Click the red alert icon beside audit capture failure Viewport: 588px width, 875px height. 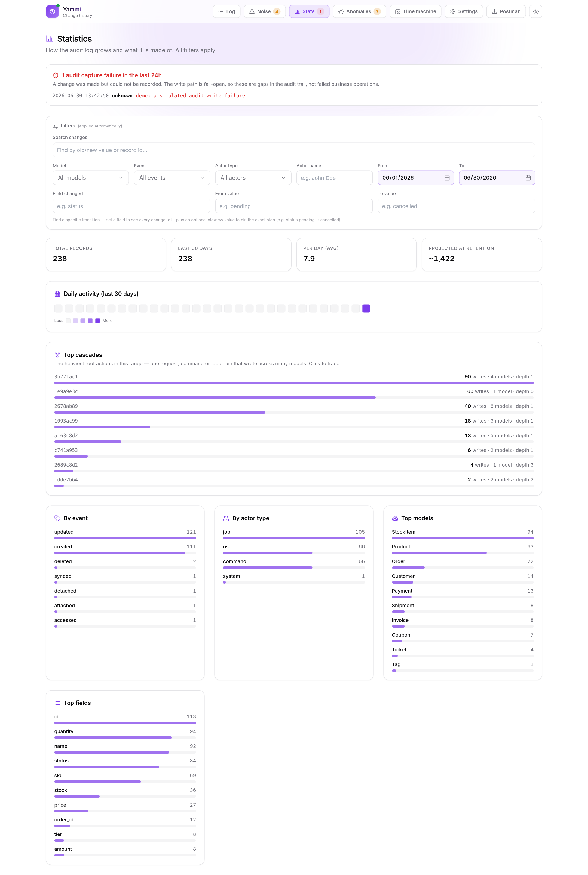(56, 75)
